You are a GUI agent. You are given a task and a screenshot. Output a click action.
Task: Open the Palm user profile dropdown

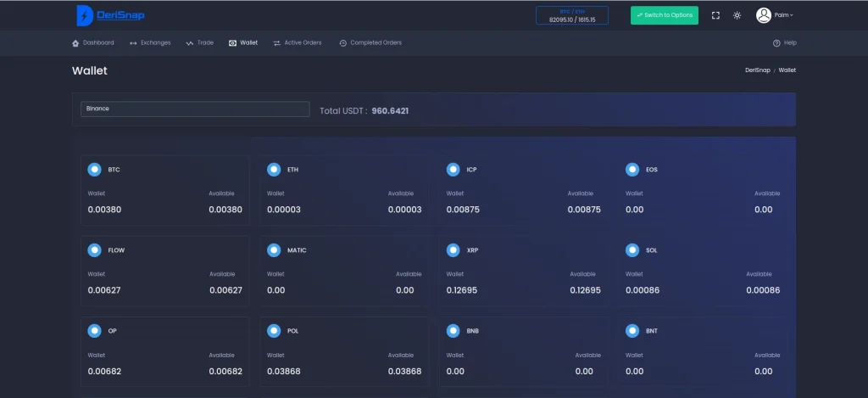click(x=775, y=15)
